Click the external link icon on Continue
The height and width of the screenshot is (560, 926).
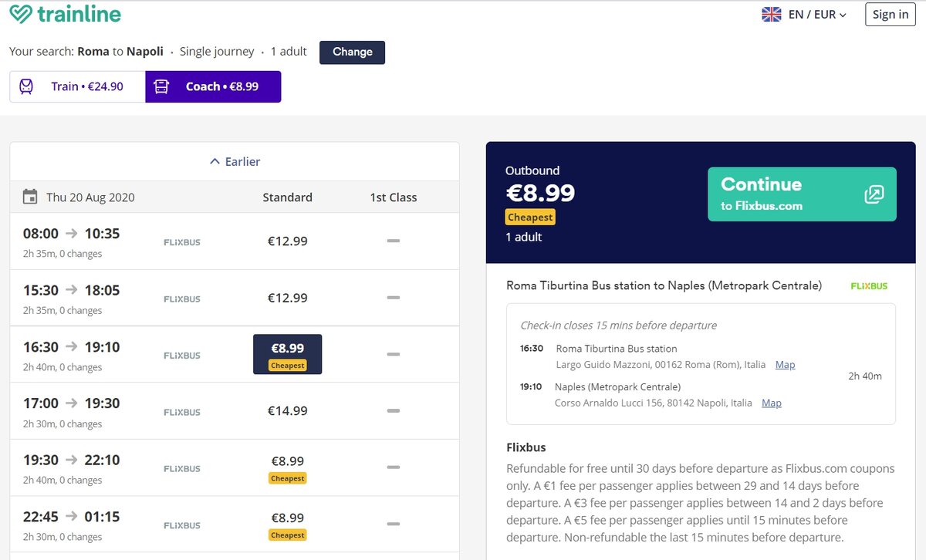click(874, 194)
